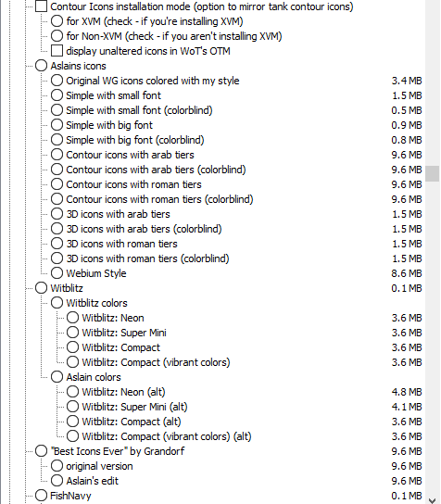
Task: Select Witblitz: Compact (vibrant colors) (alt)
Action: (72, 436)
